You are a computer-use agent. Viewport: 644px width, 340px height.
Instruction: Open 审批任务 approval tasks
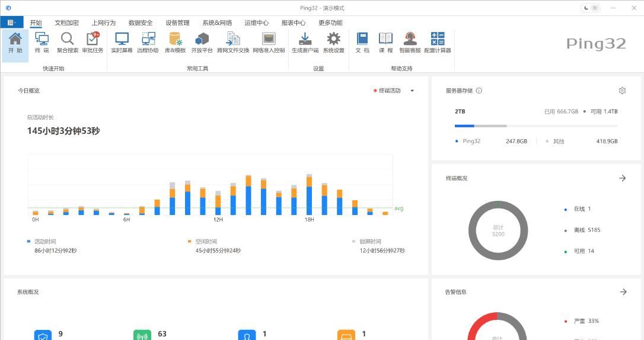(x=93, y=43)
